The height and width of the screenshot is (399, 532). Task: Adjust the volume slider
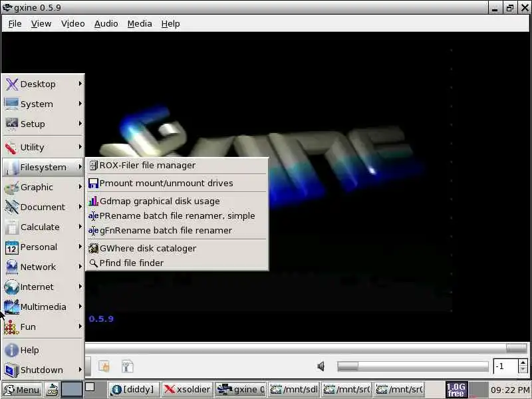coord(413,366)
